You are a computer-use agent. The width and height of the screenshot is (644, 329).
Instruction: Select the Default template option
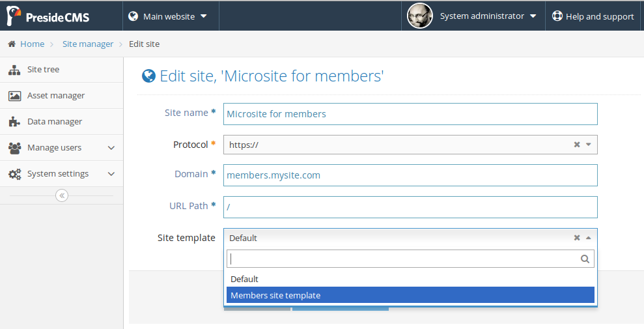[x=410, y=279]
